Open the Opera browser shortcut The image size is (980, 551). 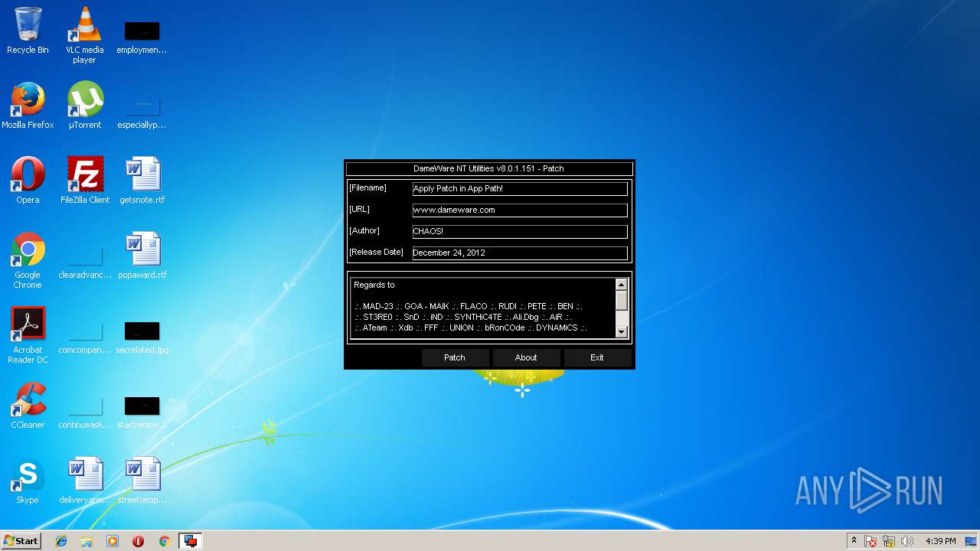point(28,181)
